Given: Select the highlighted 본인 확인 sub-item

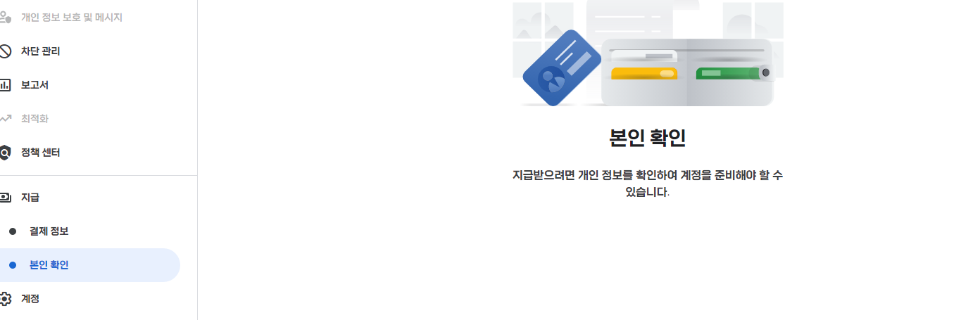Looking at the screenshot, I should pos(49,265).
